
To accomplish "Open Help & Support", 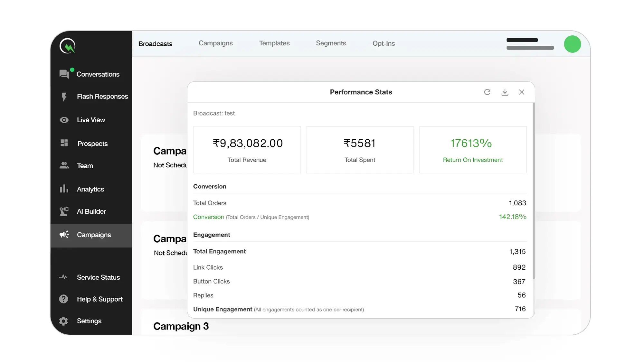I will [99, 299].
